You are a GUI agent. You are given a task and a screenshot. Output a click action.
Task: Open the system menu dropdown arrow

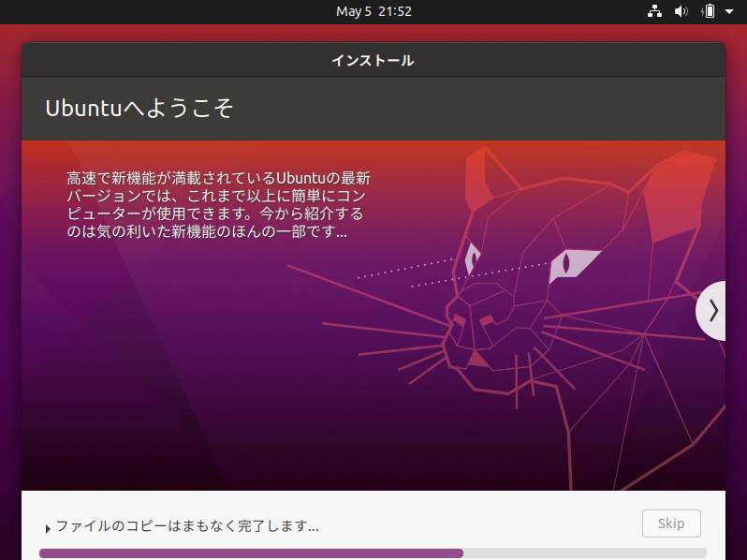pyautogui.click(x=729, y=11)
